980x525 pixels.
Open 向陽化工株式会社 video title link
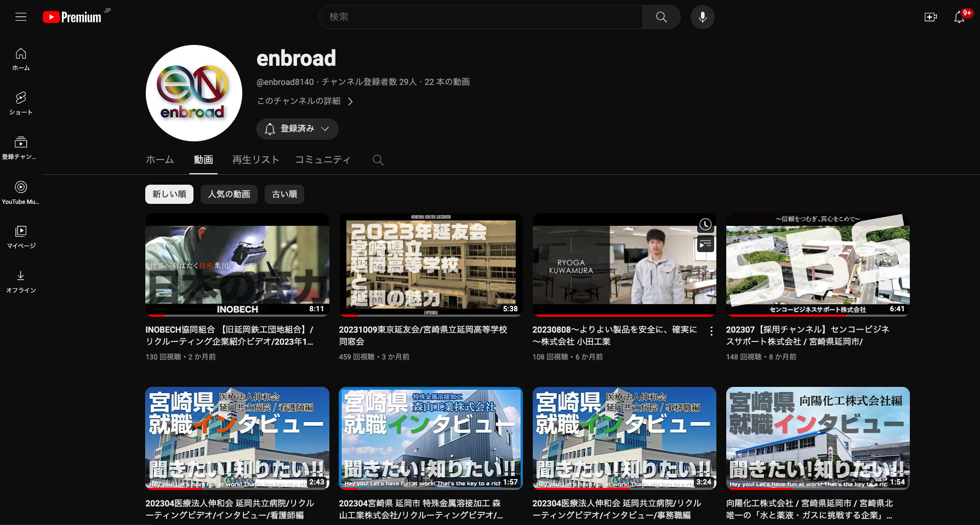click(810, 509)
